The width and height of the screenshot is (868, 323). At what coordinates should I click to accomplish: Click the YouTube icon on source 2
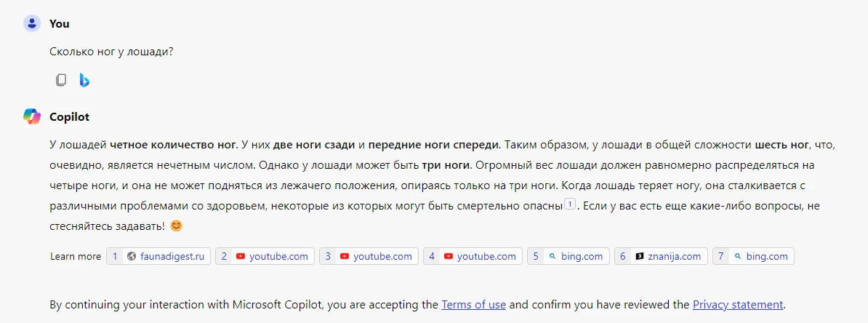240,257
